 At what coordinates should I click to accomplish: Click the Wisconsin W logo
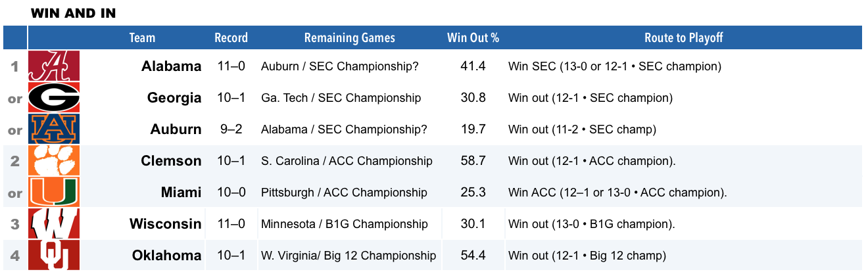tap(54, 223)
